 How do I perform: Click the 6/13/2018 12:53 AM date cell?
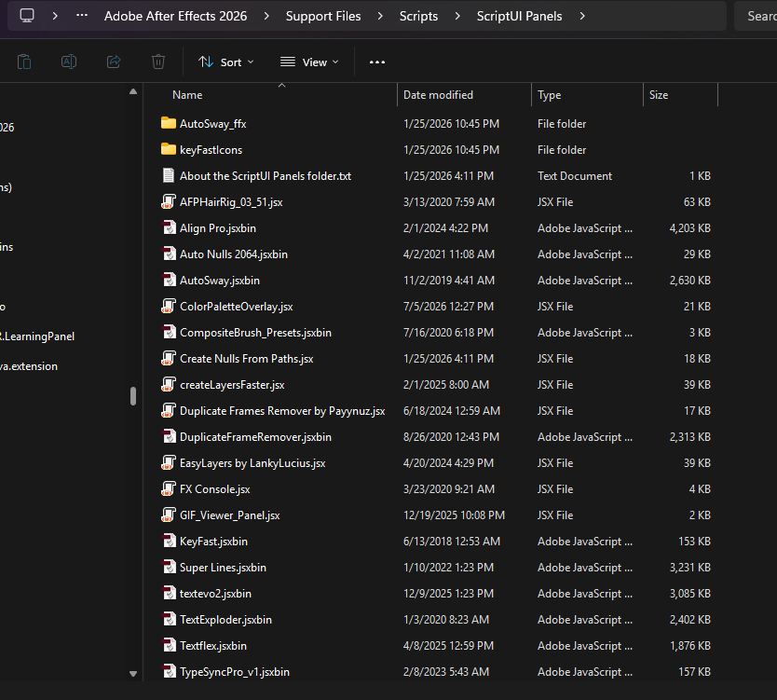[x=452, y=541]
